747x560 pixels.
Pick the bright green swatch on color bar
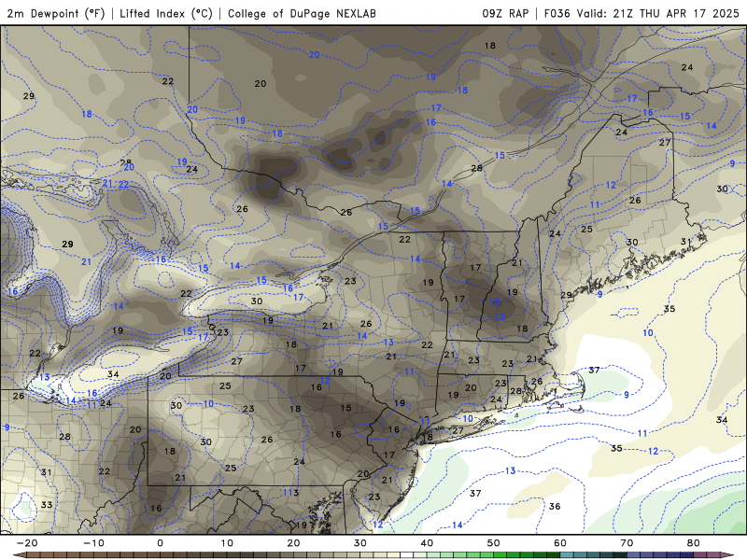pos(500,554)
